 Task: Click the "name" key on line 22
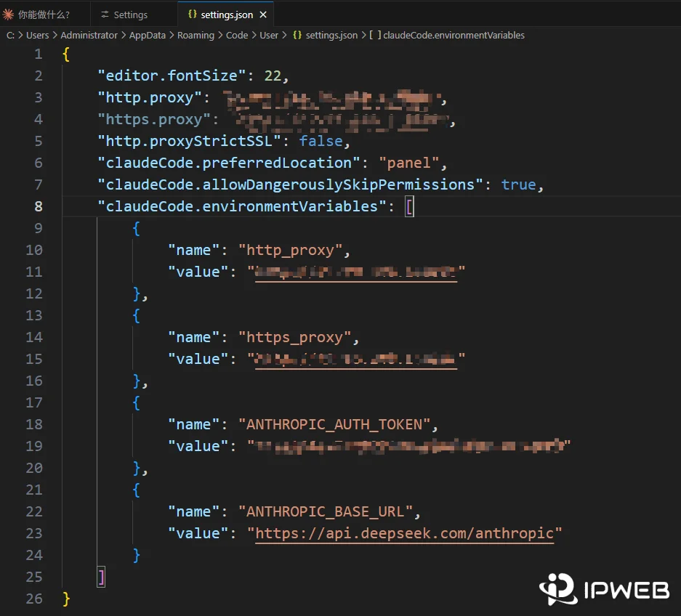coord(194,512)
